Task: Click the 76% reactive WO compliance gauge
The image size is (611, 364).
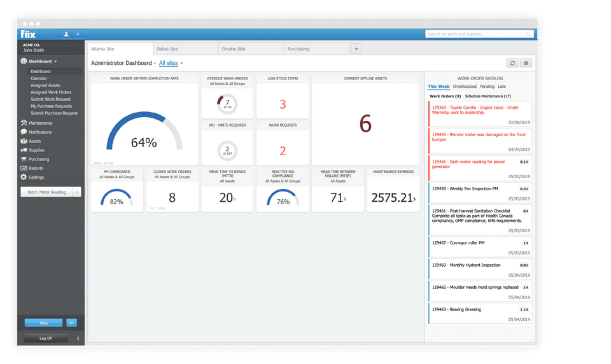Action: pos(283,197)
